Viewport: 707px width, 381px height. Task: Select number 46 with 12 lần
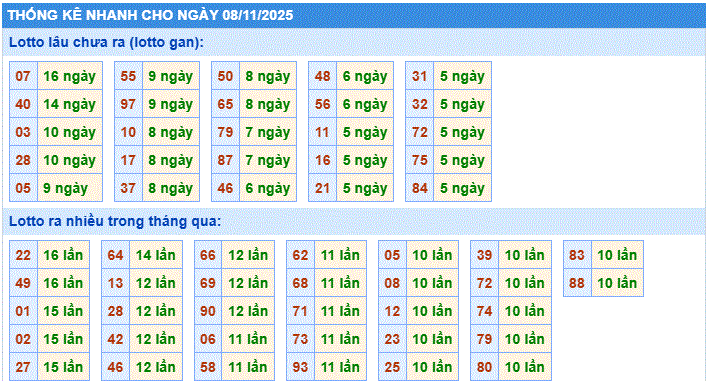[x=115, y=367]
